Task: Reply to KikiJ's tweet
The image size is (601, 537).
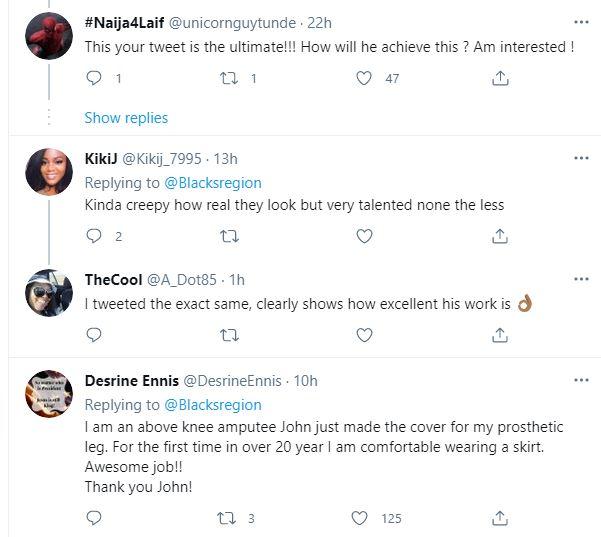Action: [95, 236]
